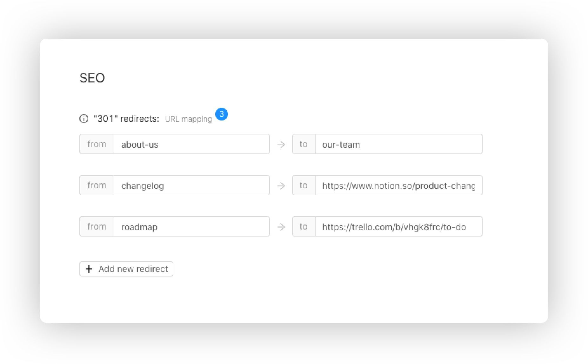This screenshot has width=588, height=364.
Task: Click the "301" redirects label text
Action: tap(126, 119)
